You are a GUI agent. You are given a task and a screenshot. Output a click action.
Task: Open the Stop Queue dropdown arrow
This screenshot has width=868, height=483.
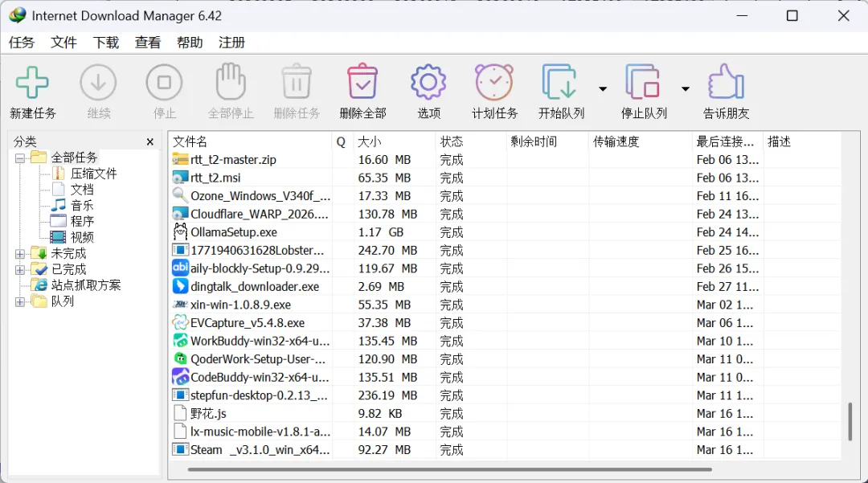[686, 88]
